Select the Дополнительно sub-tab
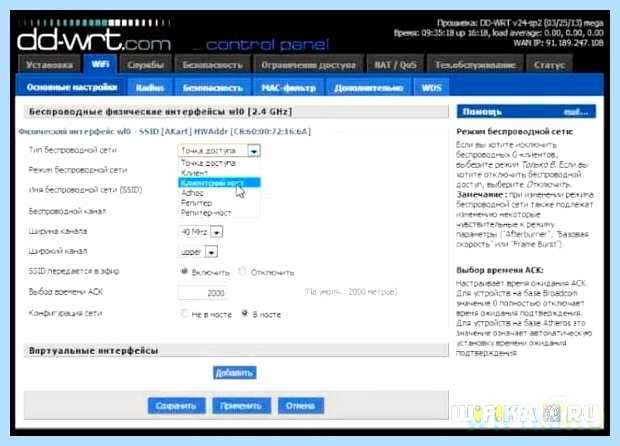This screenshot has width=620, height=446. point(369,88)
